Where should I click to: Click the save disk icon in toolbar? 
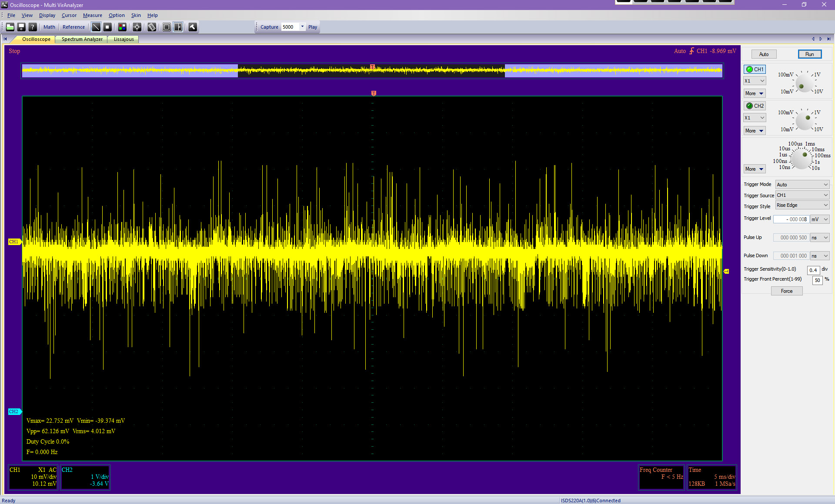(21, 27)
